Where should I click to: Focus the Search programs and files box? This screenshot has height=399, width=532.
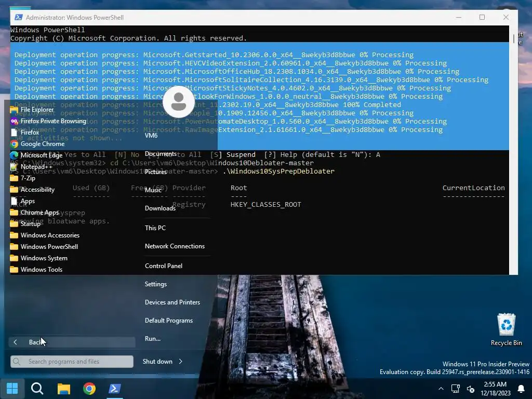[x=72, y=362]
